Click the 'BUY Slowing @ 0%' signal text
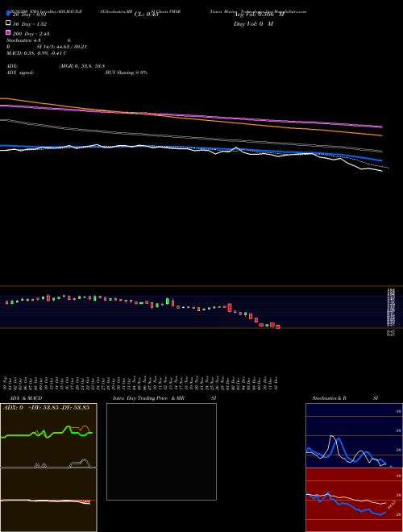This screenshot has height=532, width=403. pos(127,73)
